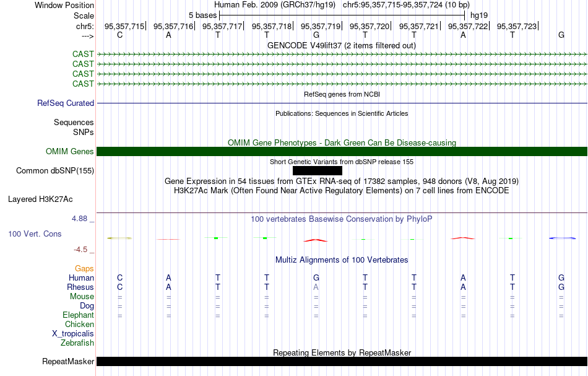Click the olive conservation mark under base C
The image size is (588, 376).
119,238
